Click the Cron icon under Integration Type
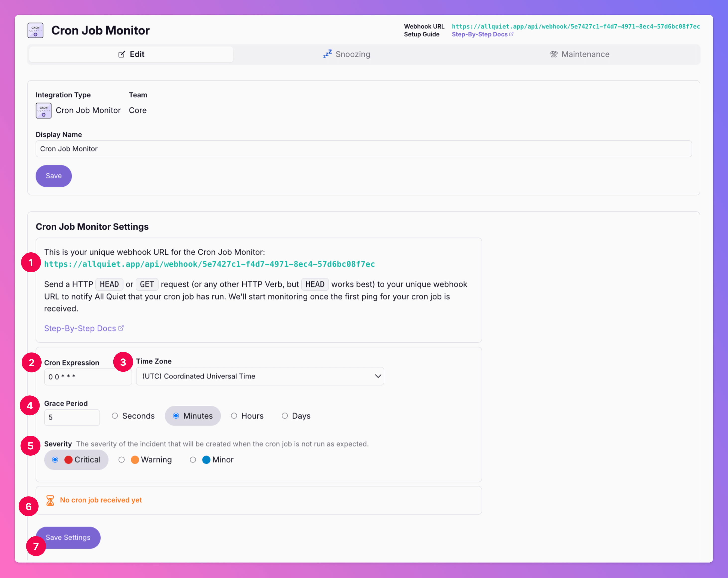728x578 pixels. [44, 110]
